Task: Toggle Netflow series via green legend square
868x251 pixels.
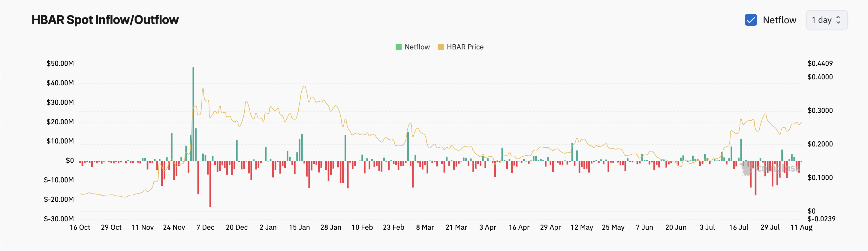Action: 398,47
